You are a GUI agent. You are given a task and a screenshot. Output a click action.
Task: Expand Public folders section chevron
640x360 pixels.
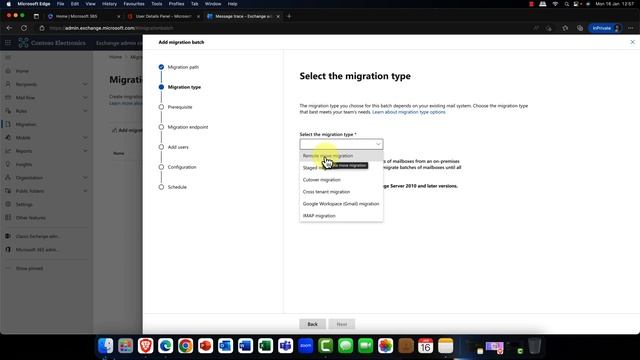point(85,191)
